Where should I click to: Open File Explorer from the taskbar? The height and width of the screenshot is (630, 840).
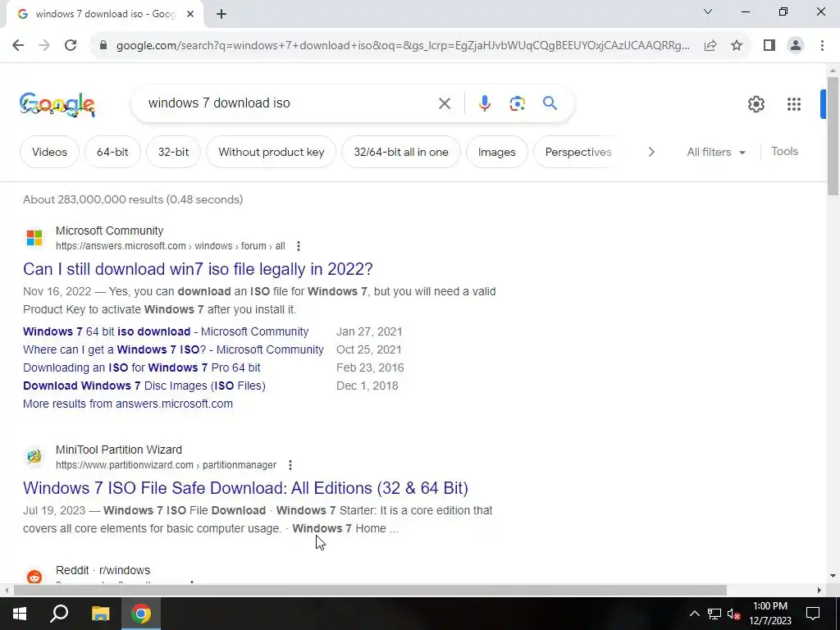tap(100, 614)
